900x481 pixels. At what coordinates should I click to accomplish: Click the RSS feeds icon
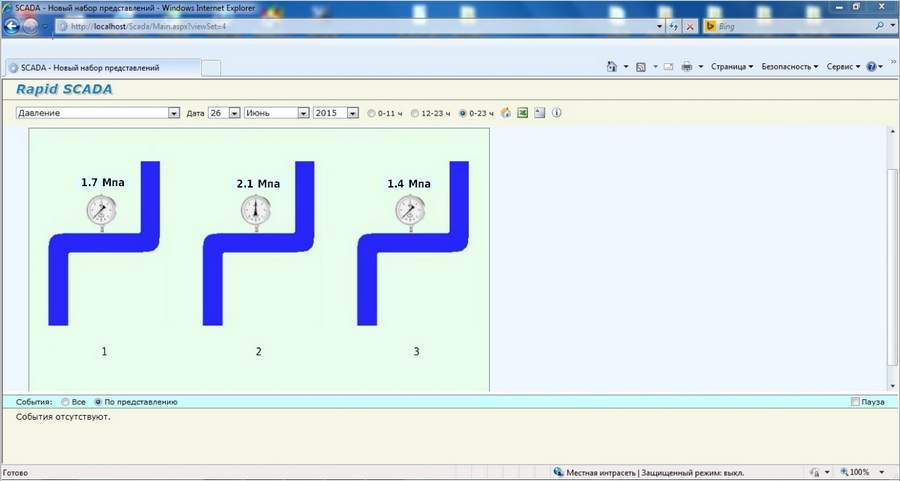pyautogui.click(x=640, y=67)
